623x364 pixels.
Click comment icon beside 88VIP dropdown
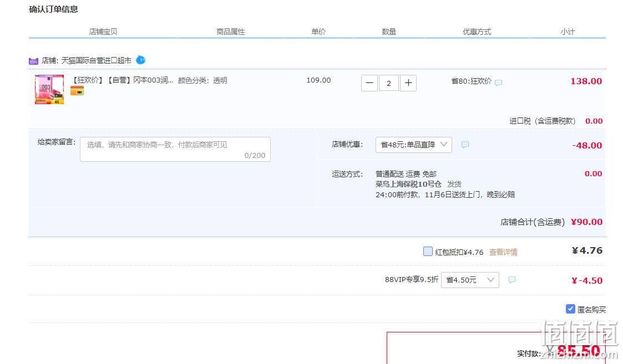[x=512, y=280]
